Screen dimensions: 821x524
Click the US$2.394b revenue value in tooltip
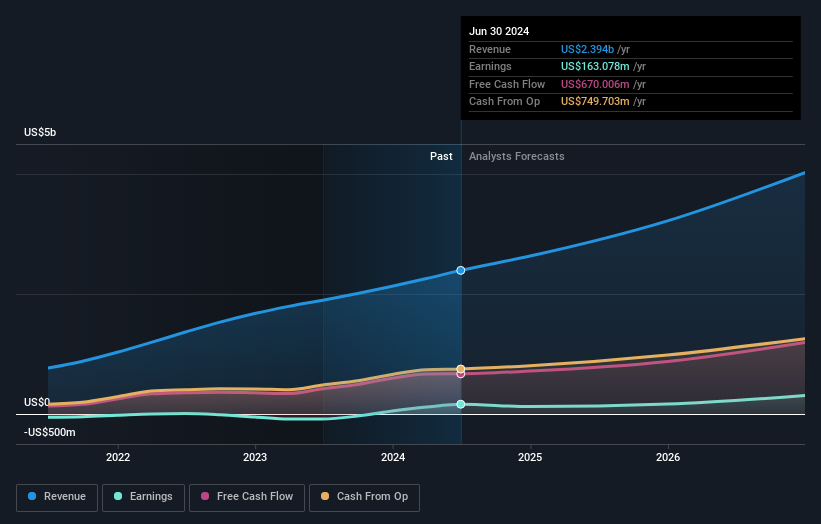click(x=587, y=49)
